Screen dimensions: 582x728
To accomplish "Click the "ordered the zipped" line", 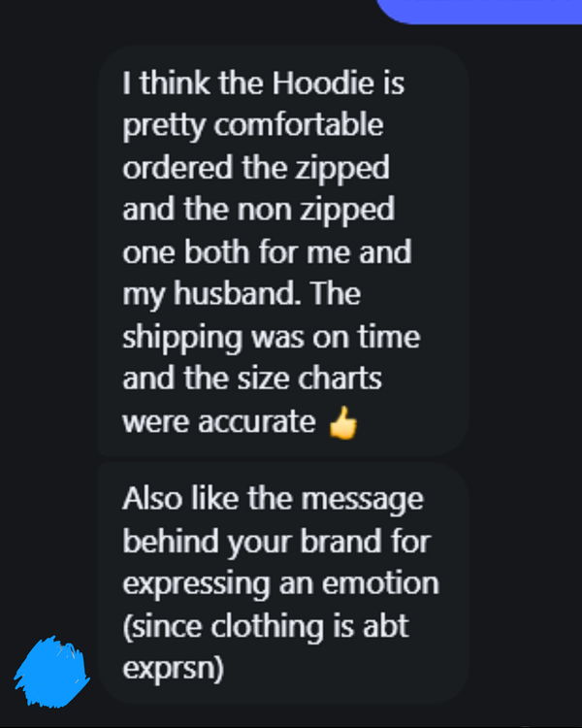I will pyautogui.click(x=256, y=168).
